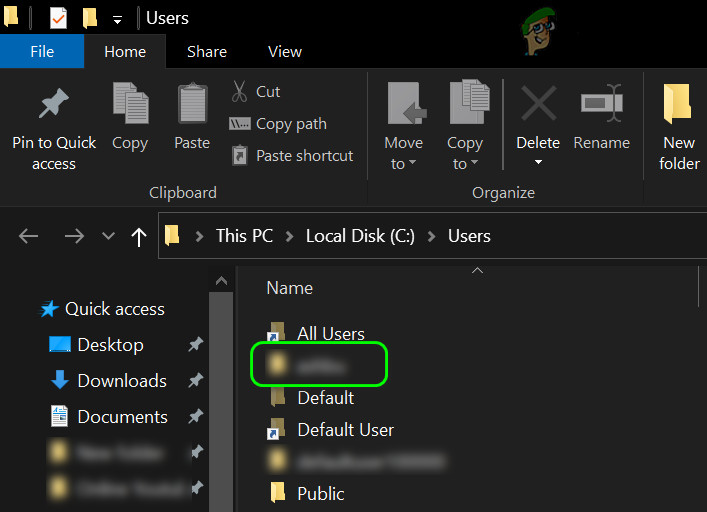The height and width of the screenshot is (512, 707).
Task: Select the Downloads quick access item
Action: click(x=121, y=381)
